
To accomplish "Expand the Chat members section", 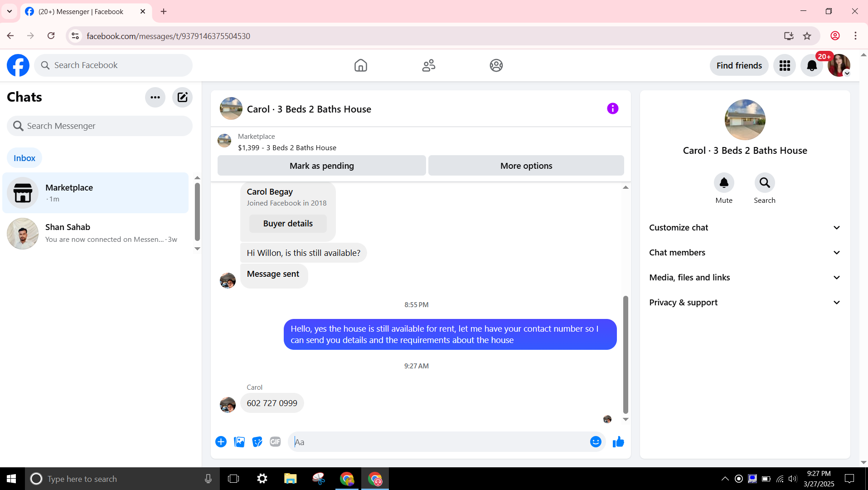I will point(745,253).
